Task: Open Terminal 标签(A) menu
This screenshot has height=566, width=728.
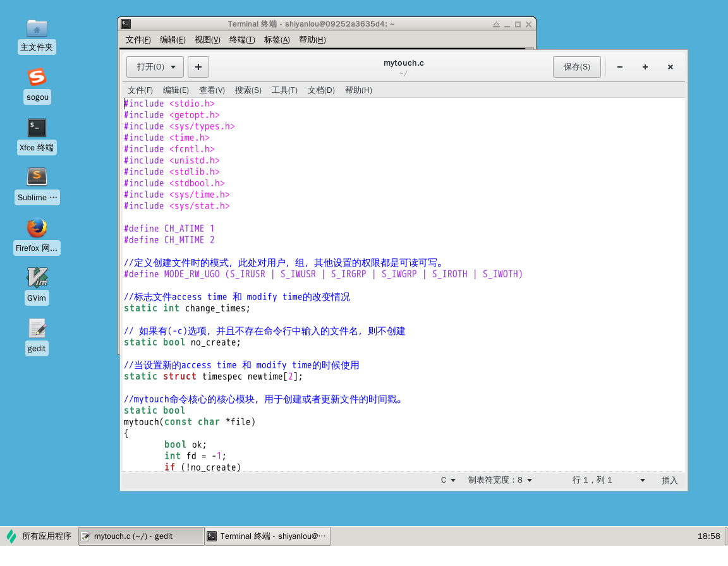Action: tap(277, 40)
